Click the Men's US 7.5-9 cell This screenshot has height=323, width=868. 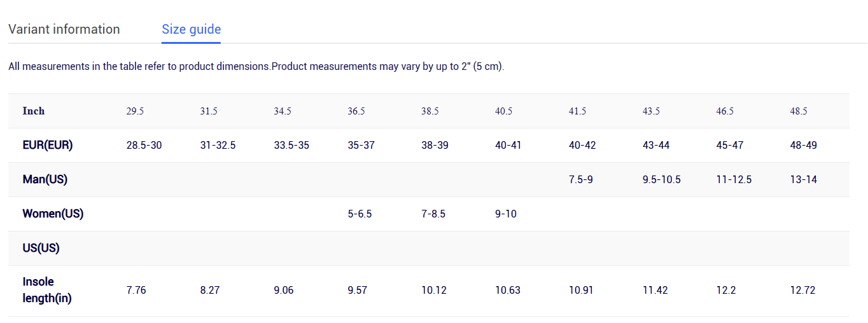click(x=580, y=179)
